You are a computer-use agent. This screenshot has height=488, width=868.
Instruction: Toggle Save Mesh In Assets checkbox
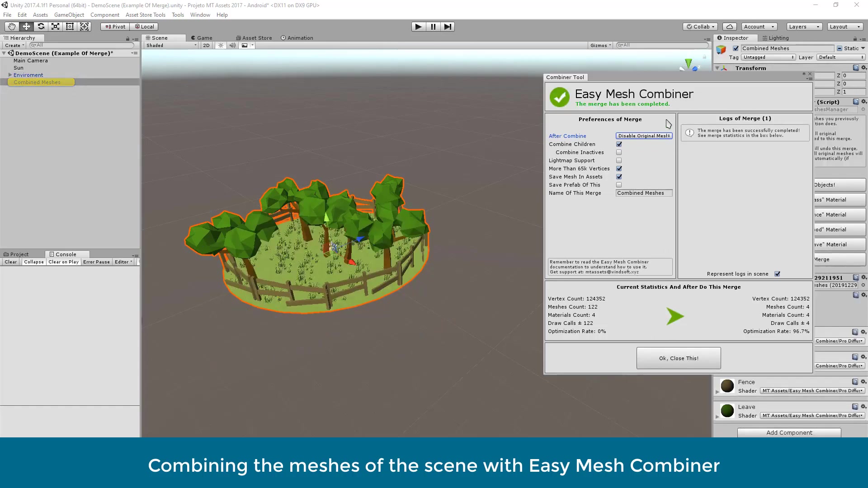click(619, 177)
